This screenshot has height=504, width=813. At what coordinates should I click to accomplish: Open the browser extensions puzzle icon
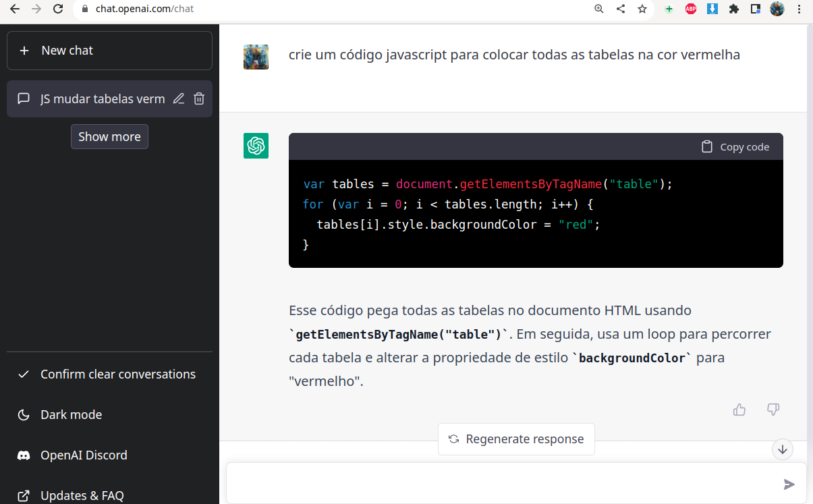[734, 9]
